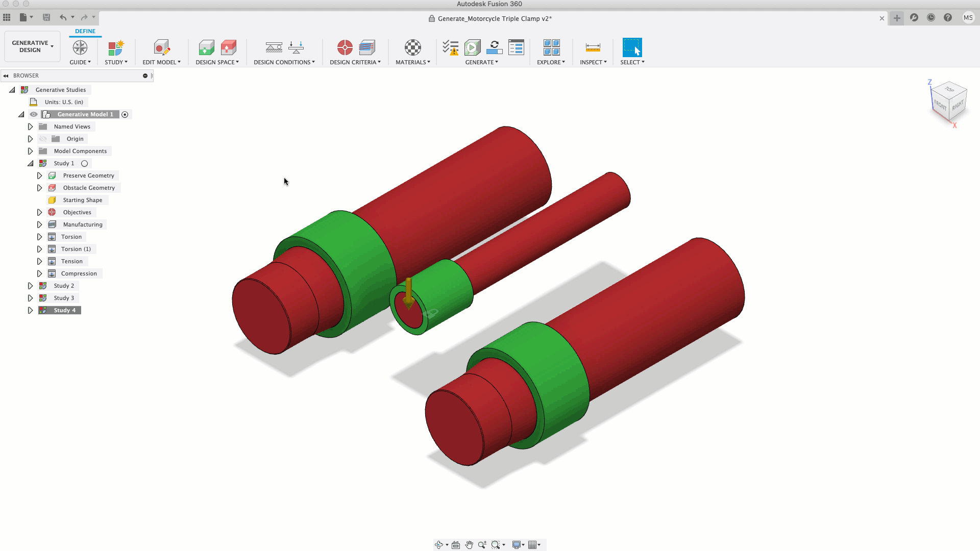Switch to the Define tab
Viewport: 980px width, 551px height.
coord(85,31)
